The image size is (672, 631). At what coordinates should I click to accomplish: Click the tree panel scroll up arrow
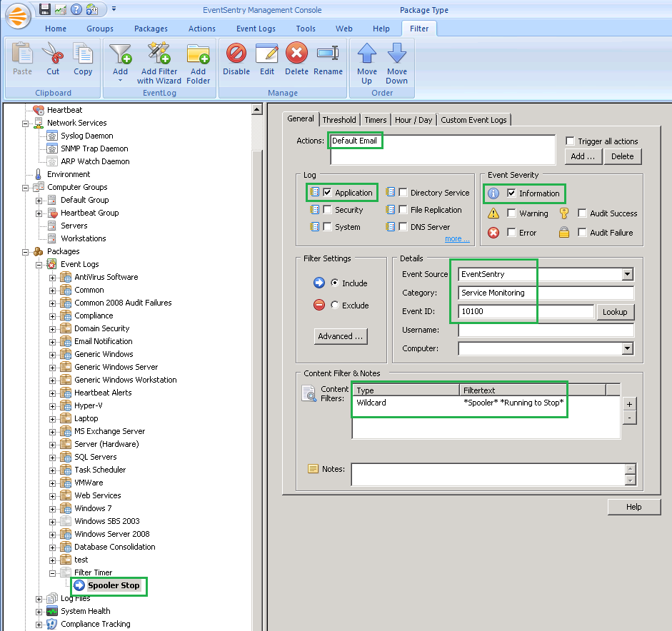click(x=256, y=109)
